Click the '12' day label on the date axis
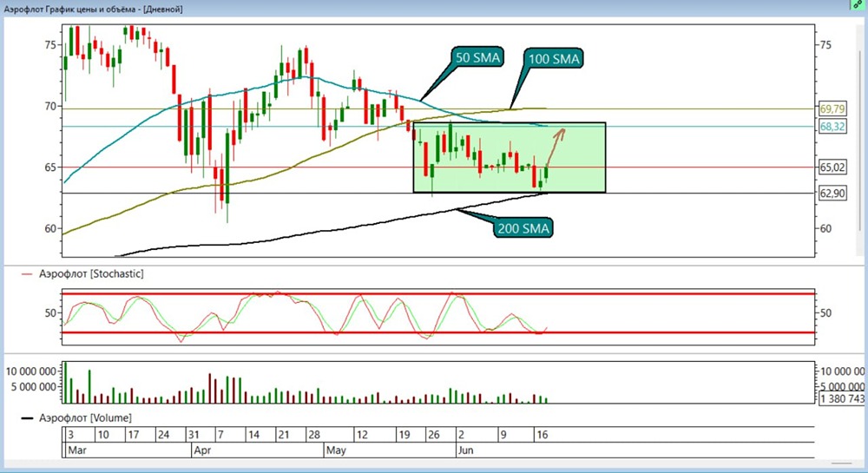Screen dimensions: 868x473 (x=361, y=435)
